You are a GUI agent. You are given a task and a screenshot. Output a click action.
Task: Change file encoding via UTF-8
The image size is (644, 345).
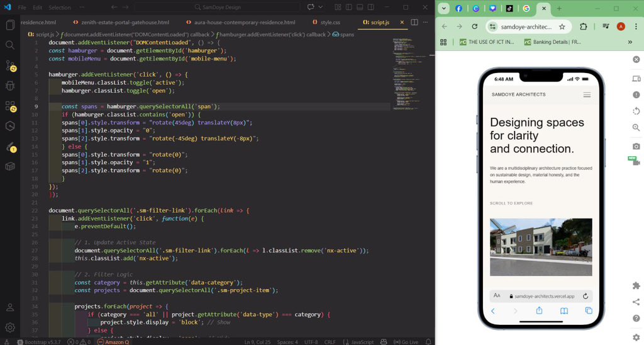point(311,342)
